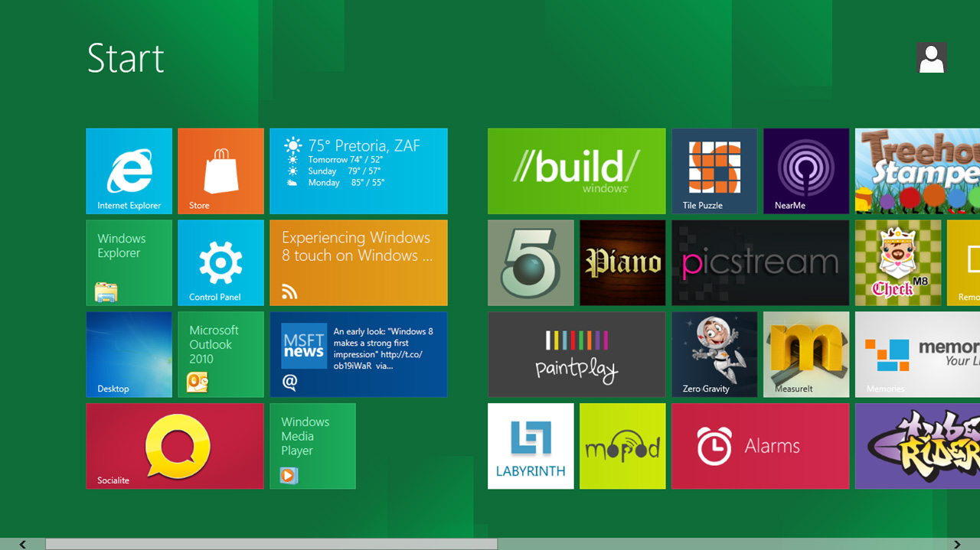Launch the Piano app tile
Viewport: 980px width, 550px height.
click(622, 262)
